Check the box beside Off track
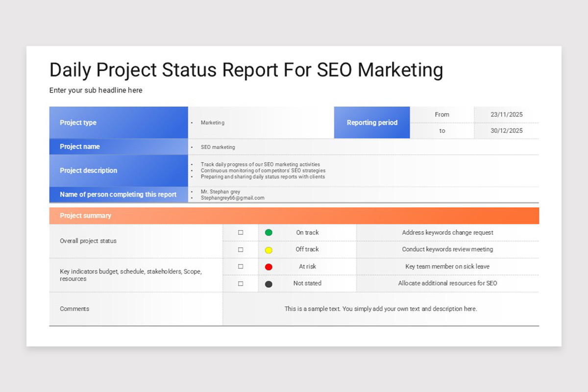Screen dimensions: 588x392 (x=240, y=249)
